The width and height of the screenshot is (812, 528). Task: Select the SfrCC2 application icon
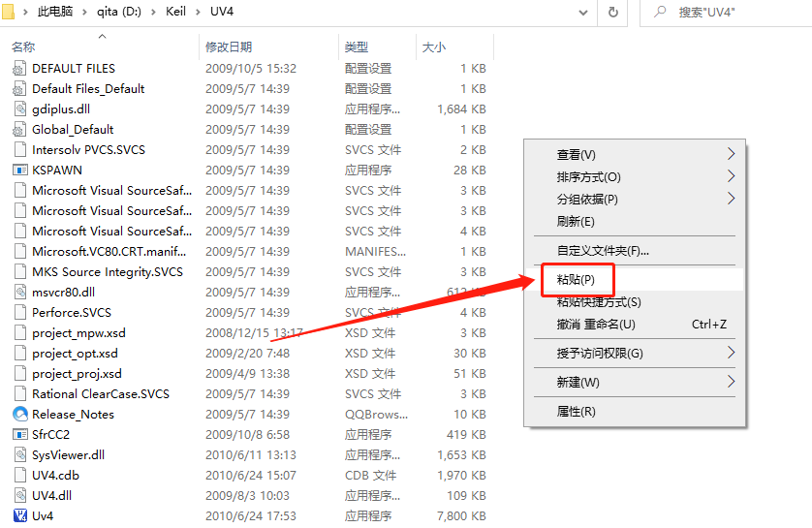click(19, 435)
